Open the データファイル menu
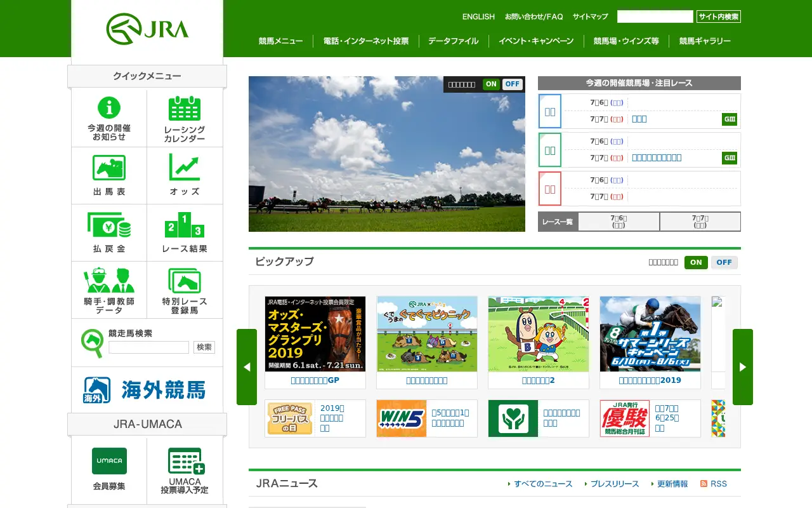Viewport: 812px width, 508px height. (454, 41)
